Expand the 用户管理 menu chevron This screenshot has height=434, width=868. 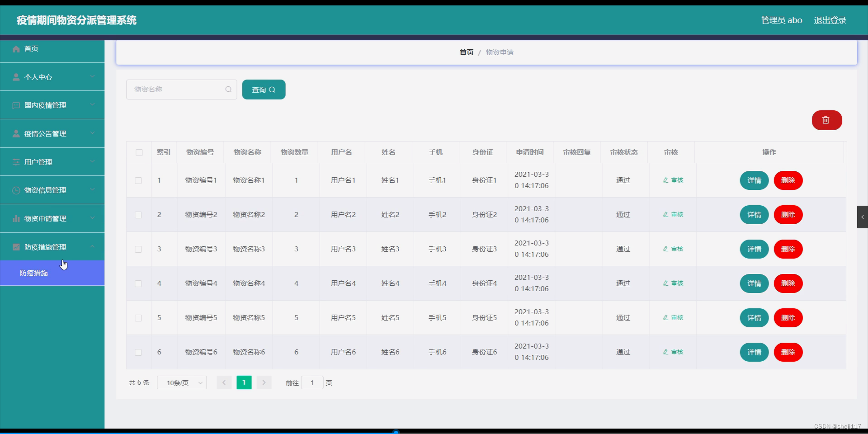point(92,161)
